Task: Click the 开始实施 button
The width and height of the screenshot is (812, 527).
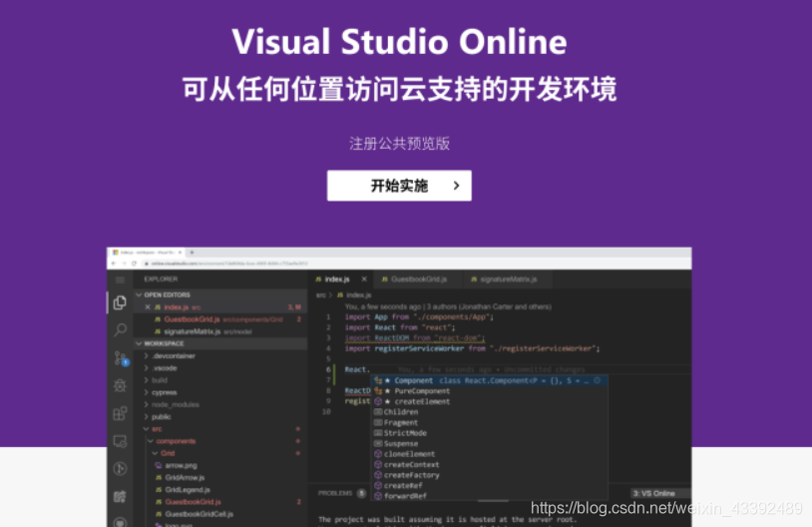Action: tap(399, 186)
